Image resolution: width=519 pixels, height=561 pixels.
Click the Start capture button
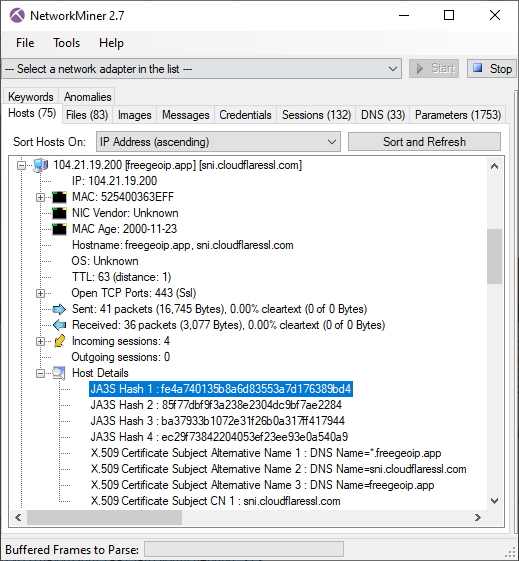coord(434,68)
